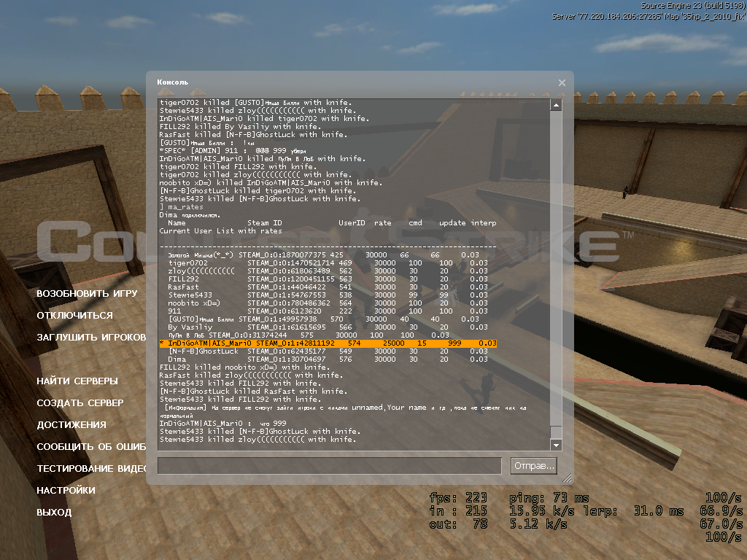Open ДОСТИЖЕНИЯ menu item
This screenshot has width=747, height=560.
click(71, 425)
